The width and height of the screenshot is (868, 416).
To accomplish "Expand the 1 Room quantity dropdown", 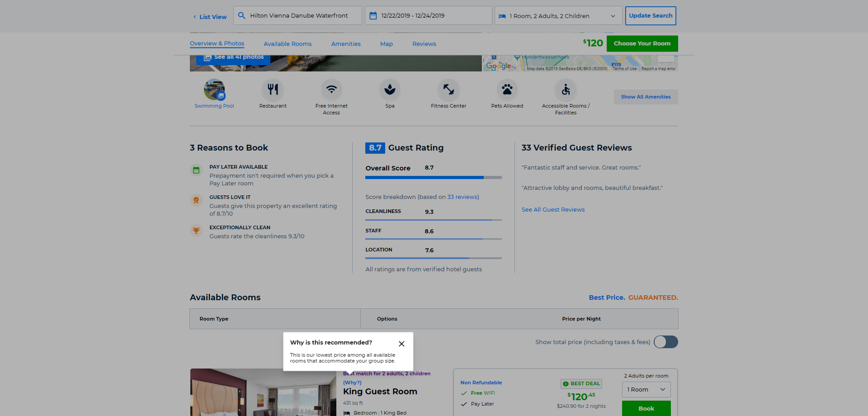I will pos(646,390).
